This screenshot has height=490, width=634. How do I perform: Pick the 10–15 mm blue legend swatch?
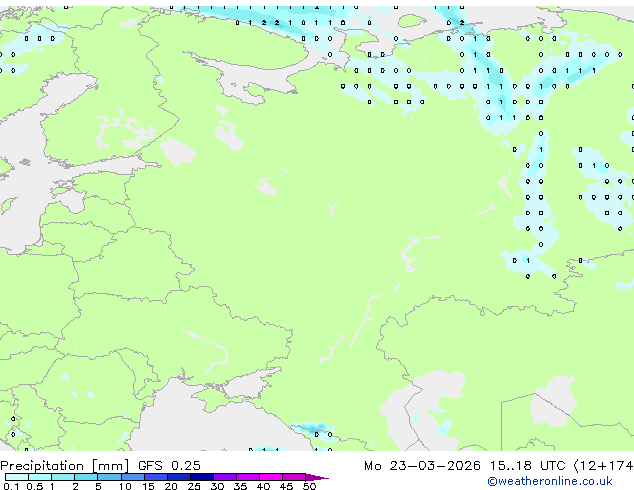132,477
